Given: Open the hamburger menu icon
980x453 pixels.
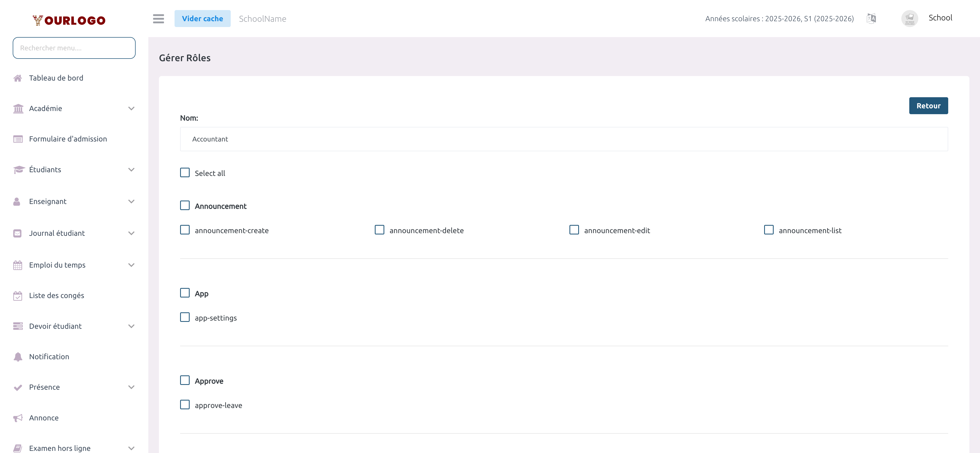Looking at the screenshot, I should pyautogui.click(x=158, y=19).
